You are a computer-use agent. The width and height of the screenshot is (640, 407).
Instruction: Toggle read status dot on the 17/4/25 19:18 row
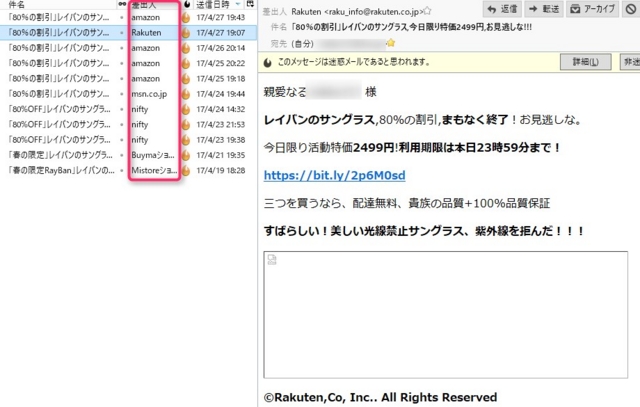pyautogui.click(x=122, y=79)
